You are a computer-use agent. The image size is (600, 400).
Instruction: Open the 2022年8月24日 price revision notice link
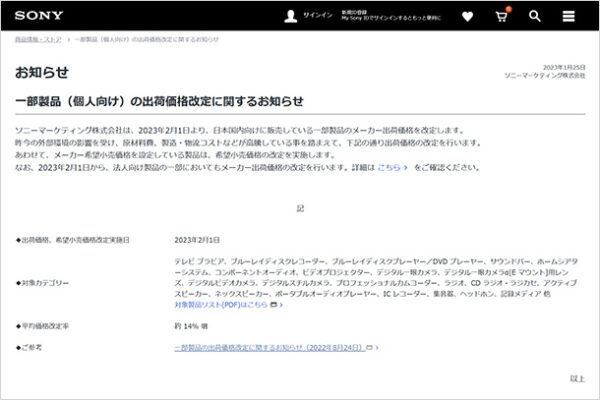[x=269, y=348]
